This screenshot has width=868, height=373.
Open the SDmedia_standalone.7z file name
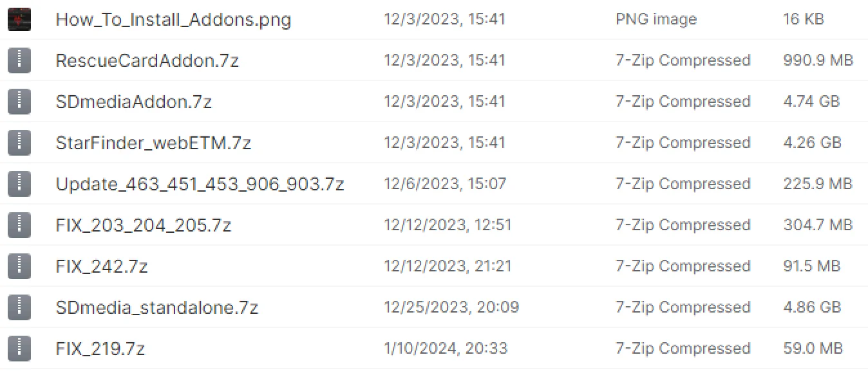tap(157, 307)
